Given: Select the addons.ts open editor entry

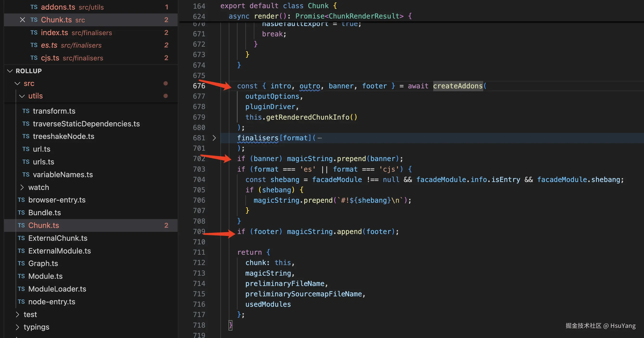Looking at the screenshot, I should (58, 7).
